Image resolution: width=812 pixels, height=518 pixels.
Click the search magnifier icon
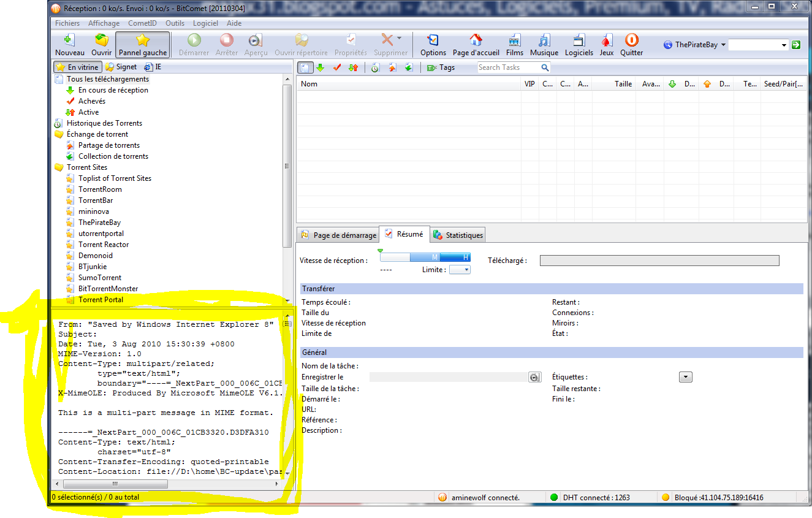click(545, 67)
